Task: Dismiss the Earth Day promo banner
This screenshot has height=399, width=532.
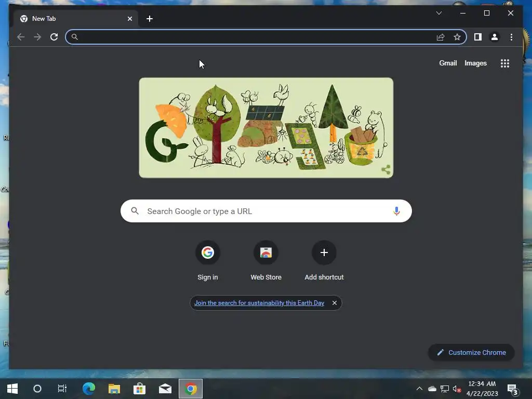Action: [335, 303]
